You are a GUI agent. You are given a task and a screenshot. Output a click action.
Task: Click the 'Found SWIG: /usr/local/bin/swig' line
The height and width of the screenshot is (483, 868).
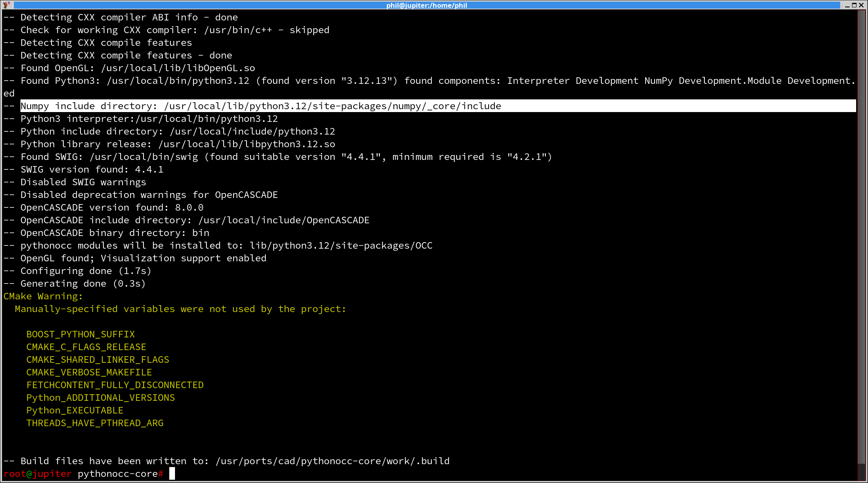coord(278,157)
